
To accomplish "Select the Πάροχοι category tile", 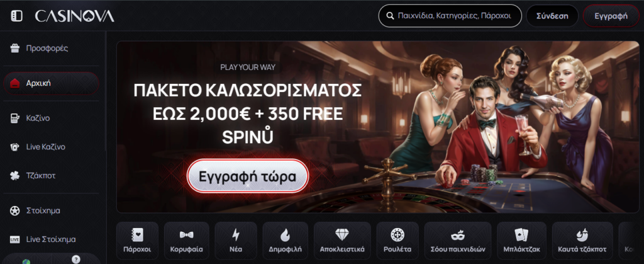I will (x=137, y=241).
